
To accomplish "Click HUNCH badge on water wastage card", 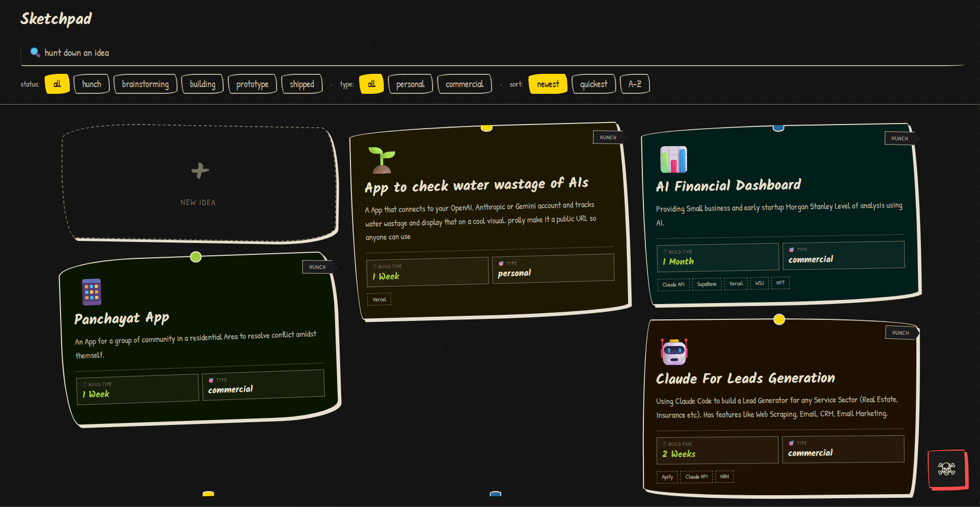I will coord(608,137).
